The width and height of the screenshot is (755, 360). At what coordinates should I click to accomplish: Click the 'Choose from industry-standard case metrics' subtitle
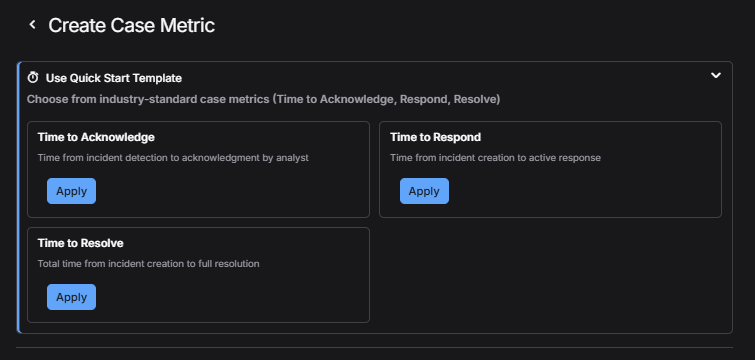point(263,100)
